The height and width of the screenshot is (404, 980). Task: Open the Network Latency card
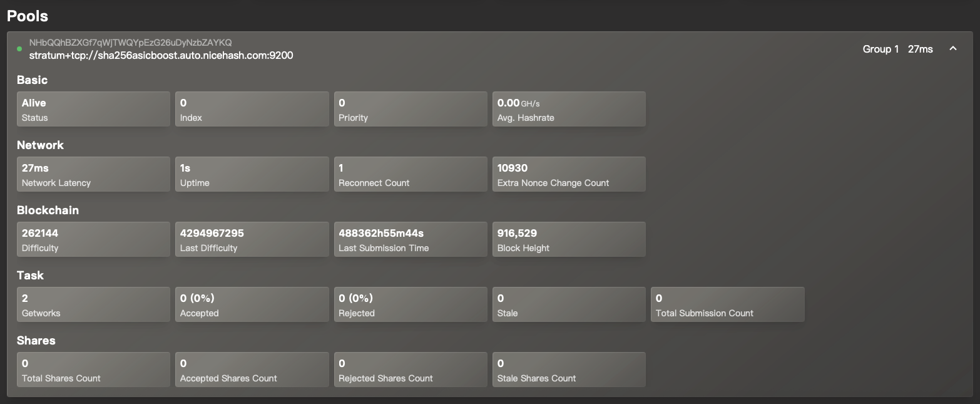(x=93, y=174)
